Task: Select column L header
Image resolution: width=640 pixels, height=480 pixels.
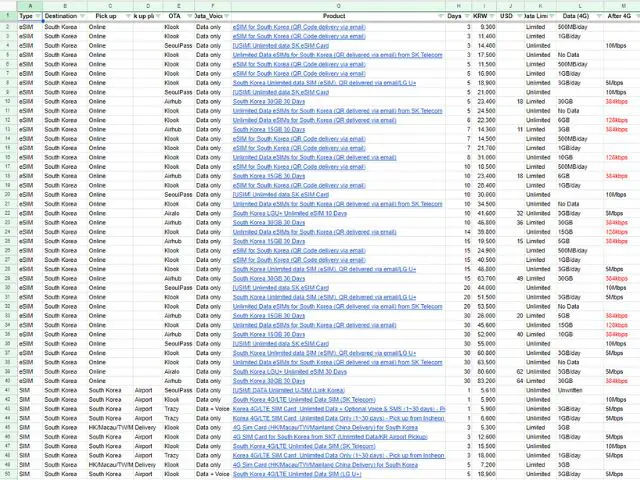Action: pyautogui.click(x=580, y=6)
